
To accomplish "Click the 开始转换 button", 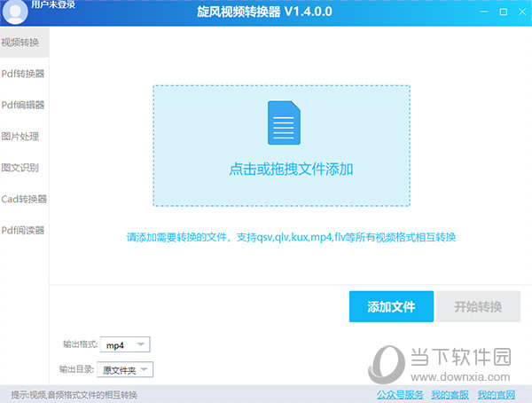I will pyautogui.click(x=479, y=306).
